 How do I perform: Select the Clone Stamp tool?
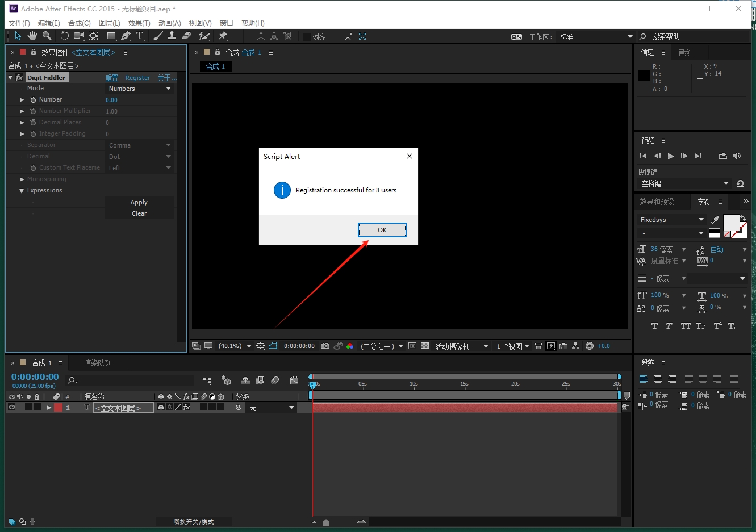[x=172, y=36]
